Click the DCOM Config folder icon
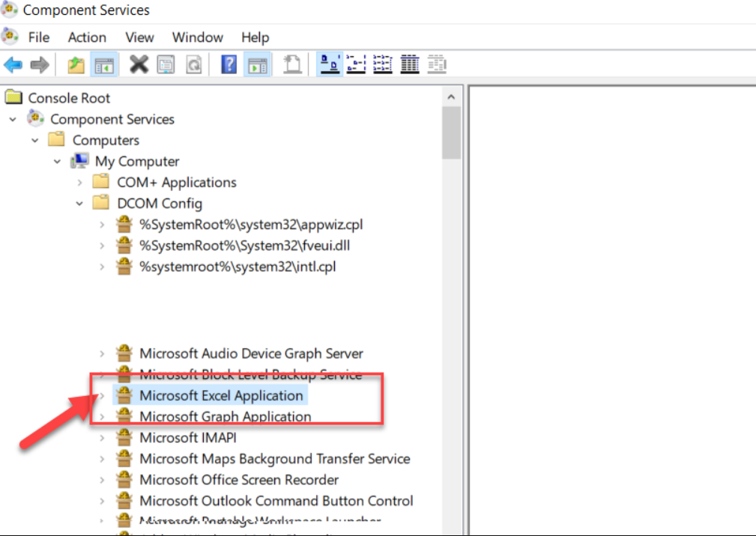The width and height of the screenshot is (756, 536). (100, 203)
